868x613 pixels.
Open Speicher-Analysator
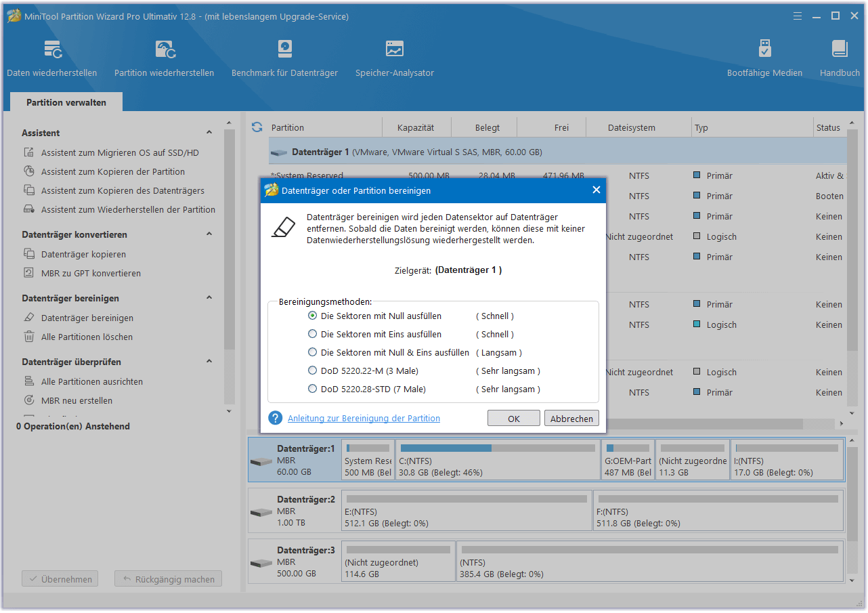click(395, 58)
